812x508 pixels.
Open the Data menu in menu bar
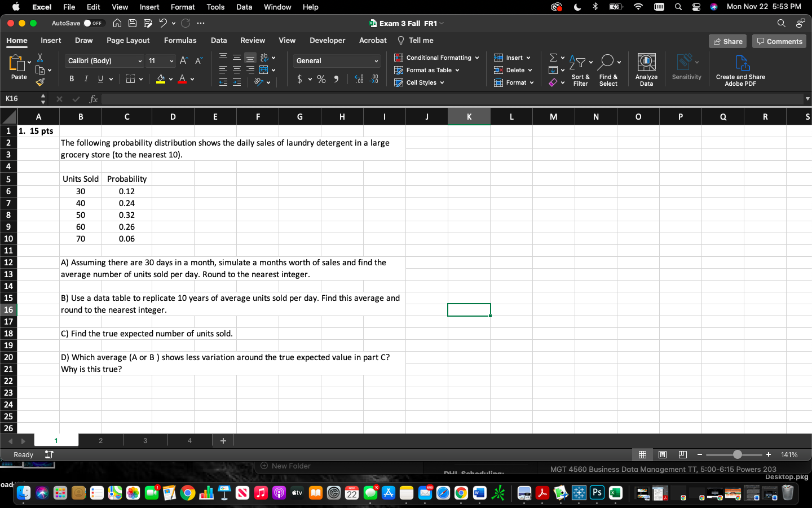[x=244, y=7]
